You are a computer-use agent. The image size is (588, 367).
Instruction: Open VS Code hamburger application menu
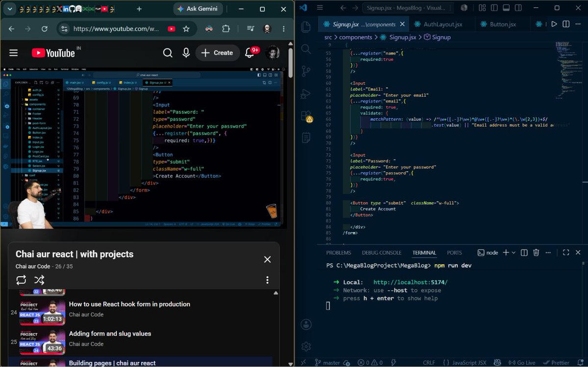(320, 8)
